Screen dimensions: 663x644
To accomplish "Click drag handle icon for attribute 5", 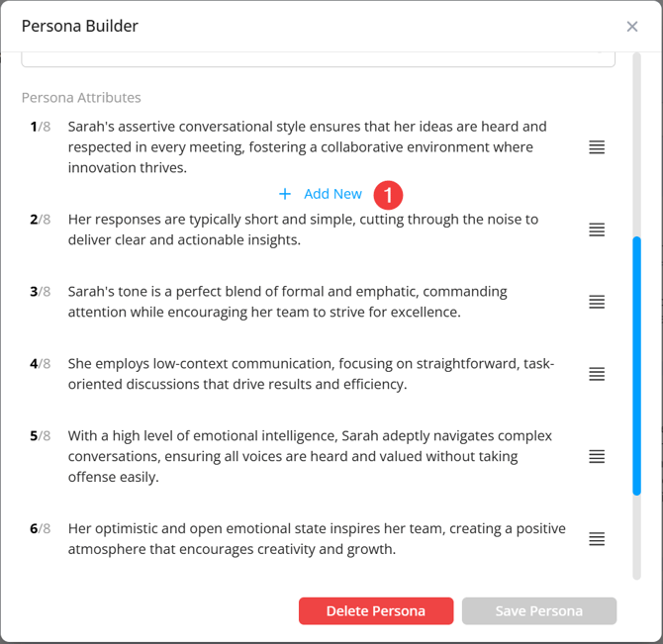I will 597,456.
